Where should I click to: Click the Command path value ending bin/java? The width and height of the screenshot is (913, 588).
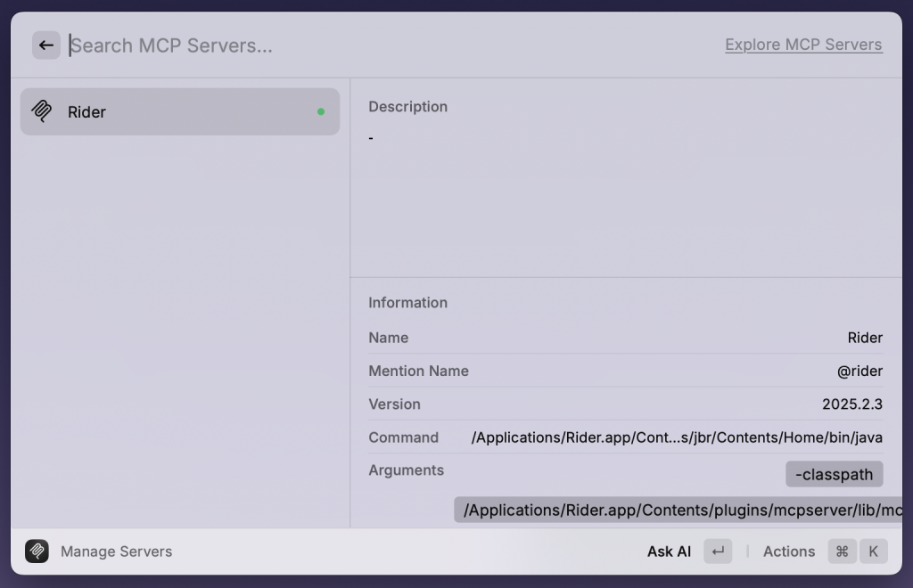point(677,437)
